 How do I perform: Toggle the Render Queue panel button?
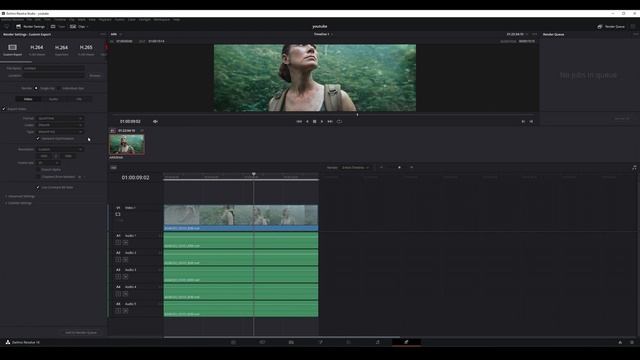(611, 27)
